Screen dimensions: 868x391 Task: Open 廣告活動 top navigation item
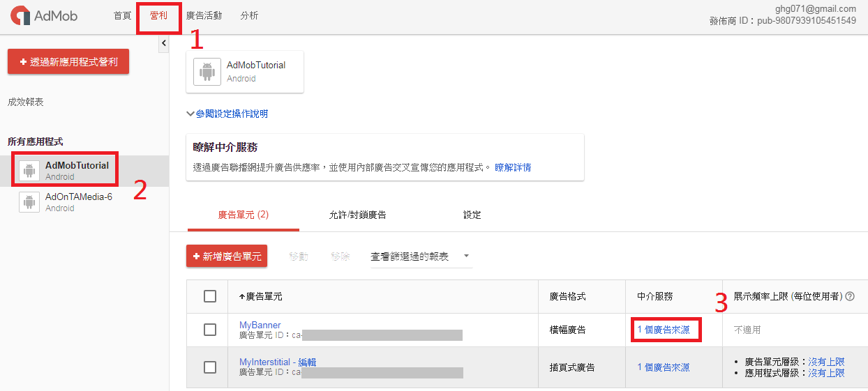[x=204, y=15]
